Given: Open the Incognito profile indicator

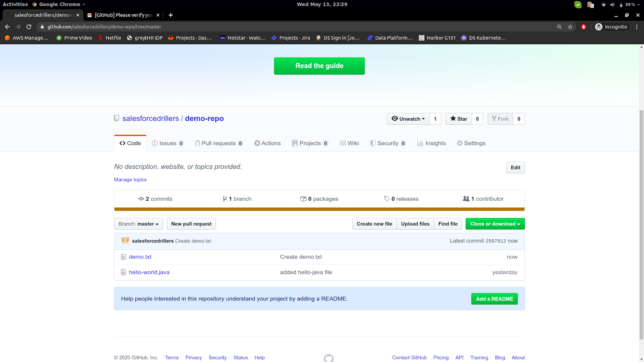Looking at the screenshot, I should (x=611, y=27).
